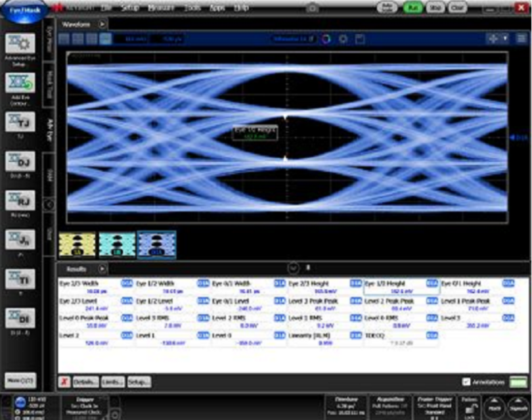Expand the Results panel arrow
The width and height of the screenshot is (532, 420).
coord(102,269)
